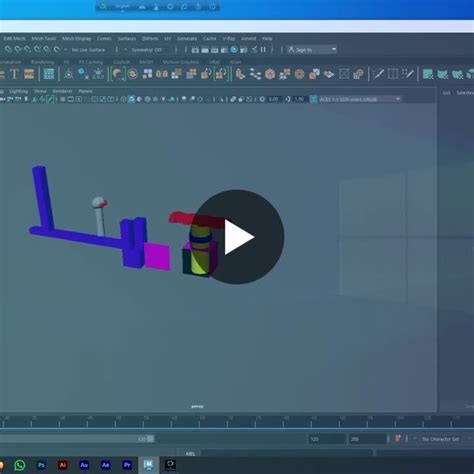Open After Effects from the taskbar

pyautogui.click(x=105, y=465)
